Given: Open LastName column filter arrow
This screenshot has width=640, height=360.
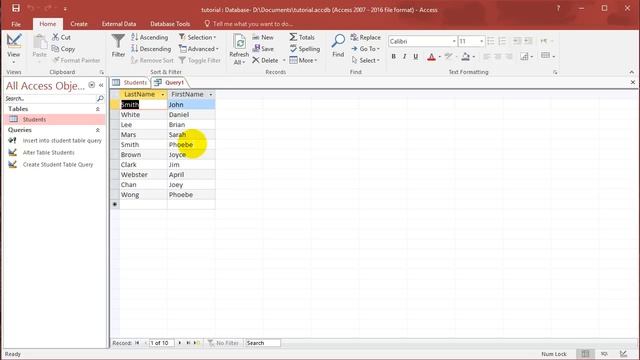Looking at the screenshot, I should coord(162,95).
